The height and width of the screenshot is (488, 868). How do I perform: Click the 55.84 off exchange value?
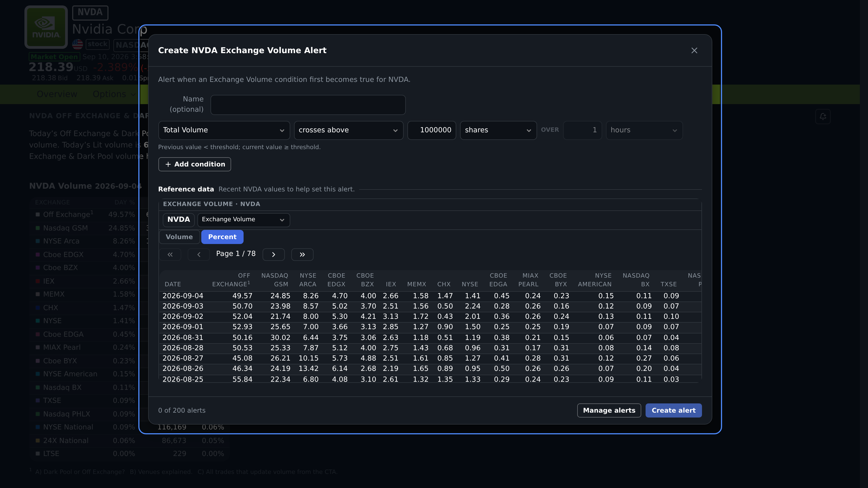click(x=242, y=379)
